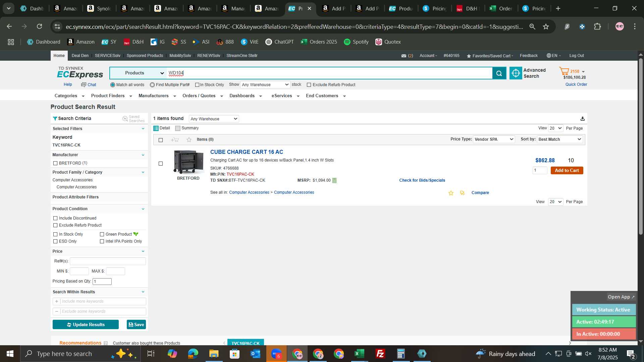Click Recommendations help question icon
This screenshot has height=362, width=644.
coord(106,343)
